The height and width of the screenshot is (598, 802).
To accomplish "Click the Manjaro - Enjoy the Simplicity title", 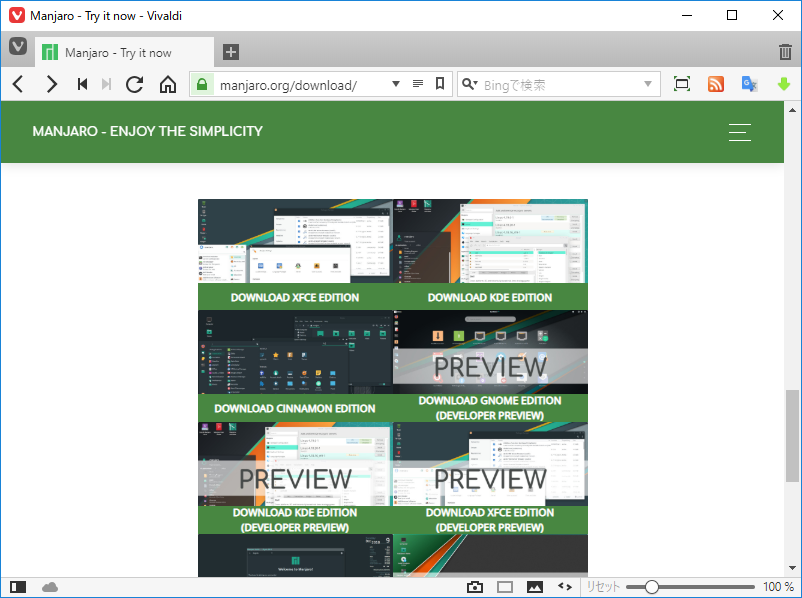I will tap(147, 131).
